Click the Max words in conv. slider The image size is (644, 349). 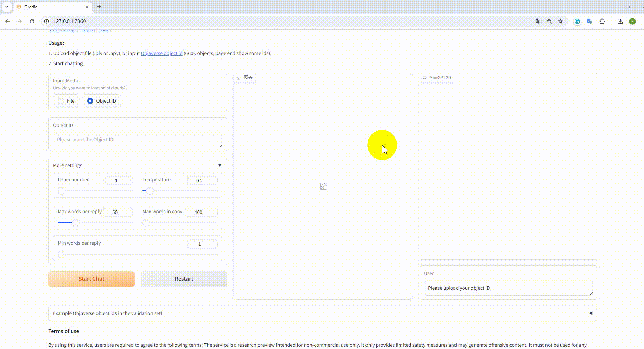pyautogui.click(x=180, y=223)
